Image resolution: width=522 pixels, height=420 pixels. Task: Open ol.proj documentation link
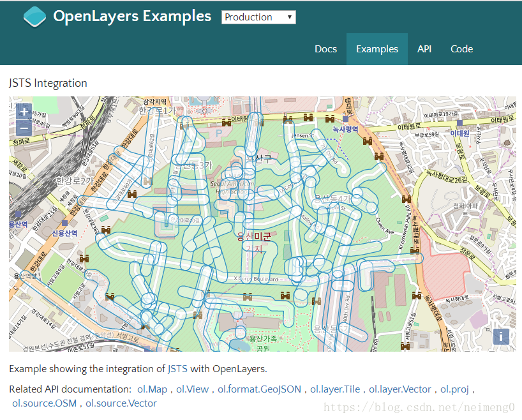point(454,389)
